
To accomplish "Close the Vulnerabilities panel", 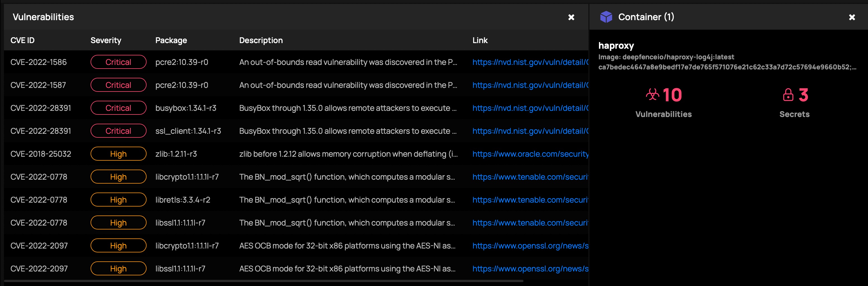I will point(571,17).
